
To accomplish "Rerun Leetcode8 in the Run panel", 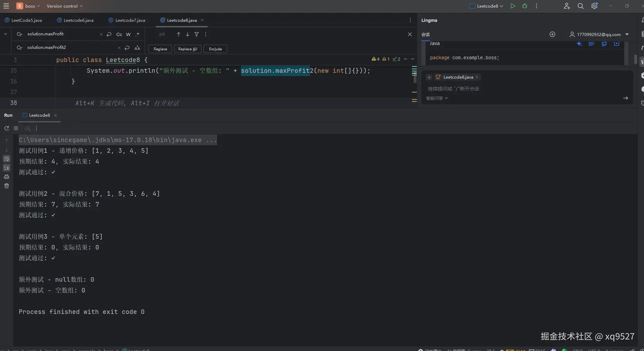I will pyautogui.click(x=7, y=128).
